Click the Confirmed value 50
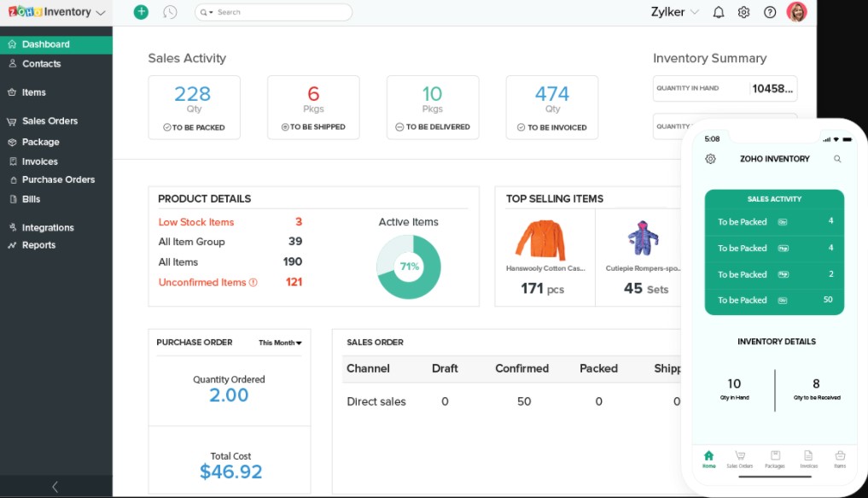The image size is (868, 498). click(x=524, y=401)
